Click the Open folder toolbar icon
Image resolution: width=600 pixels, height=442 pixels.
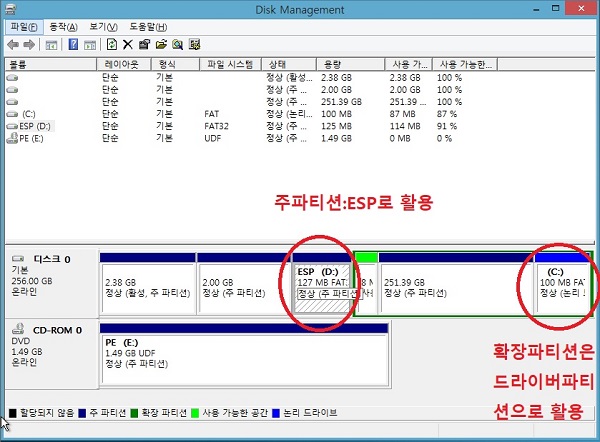161,44
